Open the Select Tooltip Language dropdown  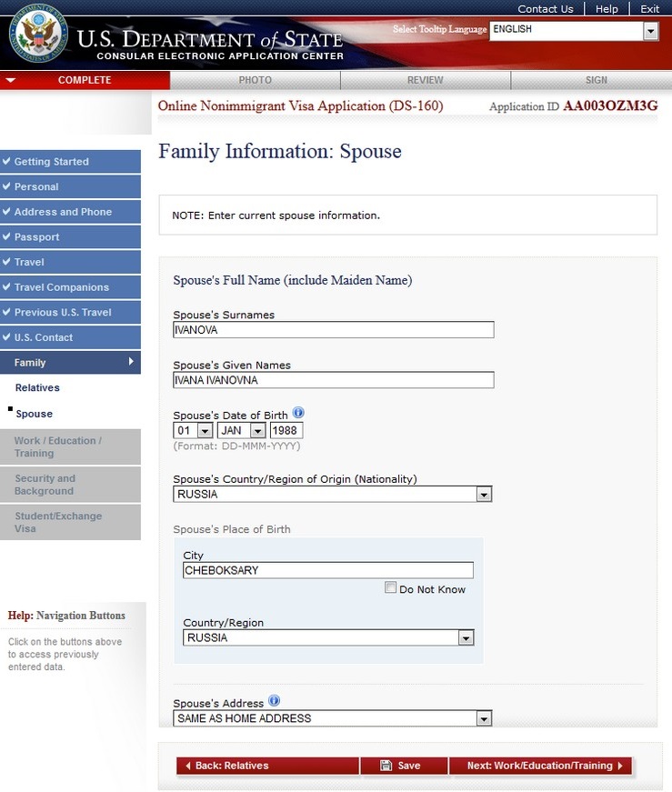pyautogui.click(x=574, y=31)
